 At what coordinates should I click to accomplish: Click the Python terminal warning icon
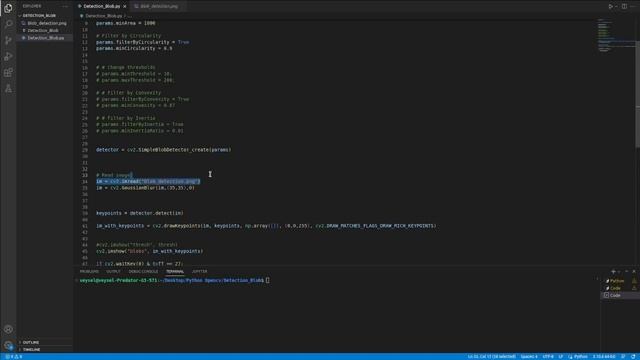[634, 281]
